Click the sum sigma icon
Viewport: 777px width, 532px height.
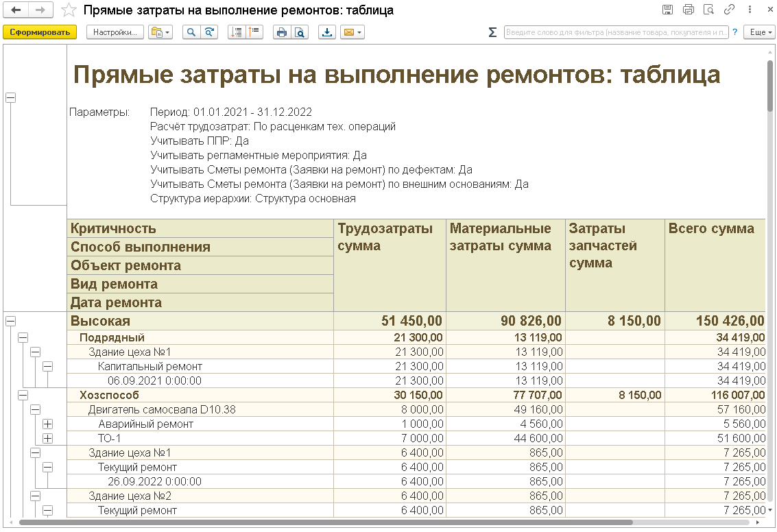(x=492, y=32)
